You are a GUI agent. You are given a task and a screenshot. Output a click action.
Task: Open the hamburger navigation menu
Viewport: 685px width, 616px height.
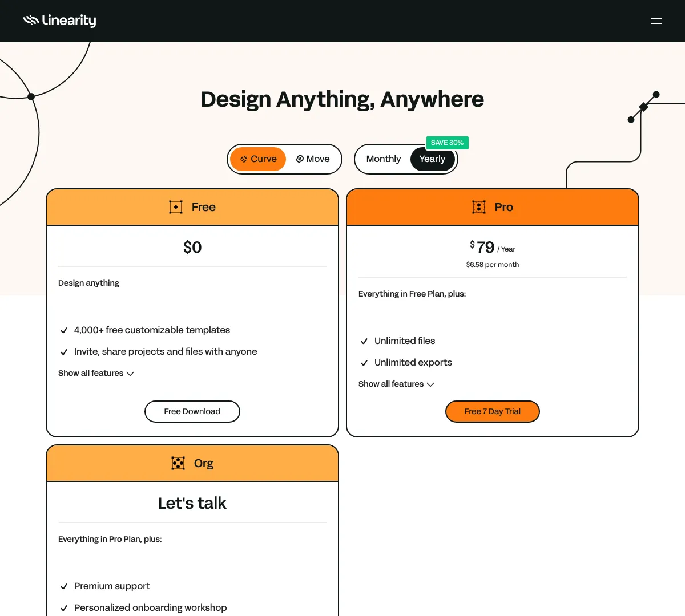[x=656, y=21]
